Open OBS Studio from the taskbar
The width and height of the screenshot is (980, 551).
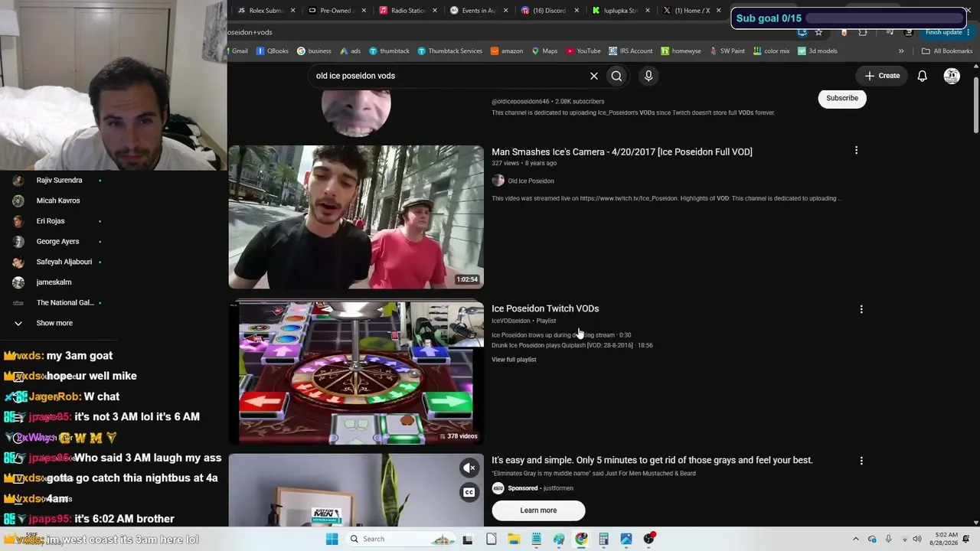[x=649, y=539]
